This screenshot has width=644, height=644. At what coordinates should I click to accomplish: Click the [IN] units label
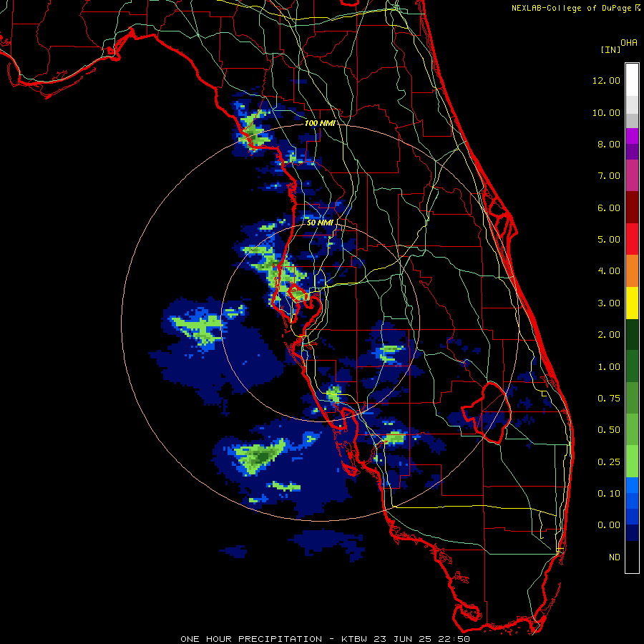[610, 49]
